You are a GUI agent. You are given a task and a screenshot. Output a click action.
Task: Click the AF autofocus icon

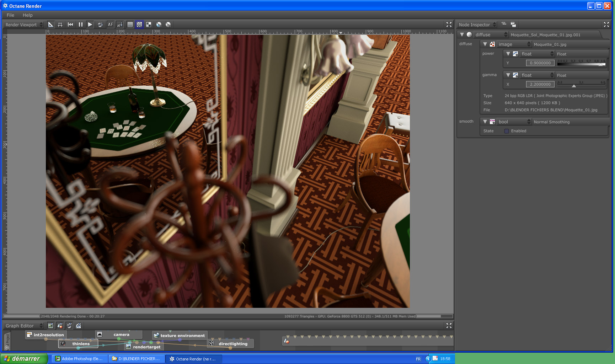[111, 25]
